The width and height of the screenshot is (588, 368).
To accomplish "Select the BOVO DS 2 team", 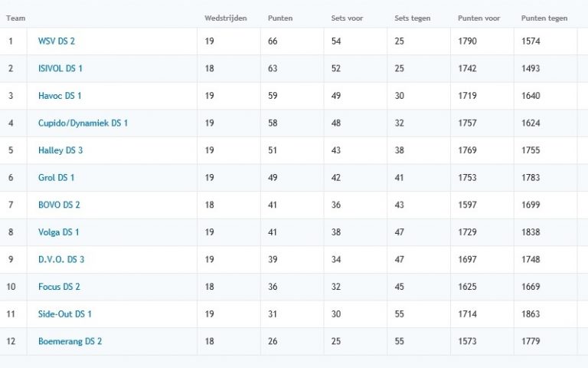I will (x=59, y=205).
